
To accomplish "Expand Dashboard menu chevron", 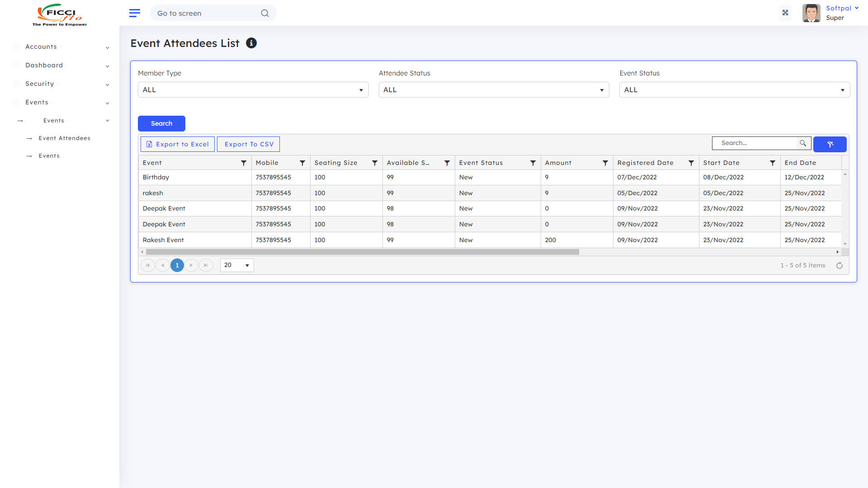I will [x=107, y=66].
